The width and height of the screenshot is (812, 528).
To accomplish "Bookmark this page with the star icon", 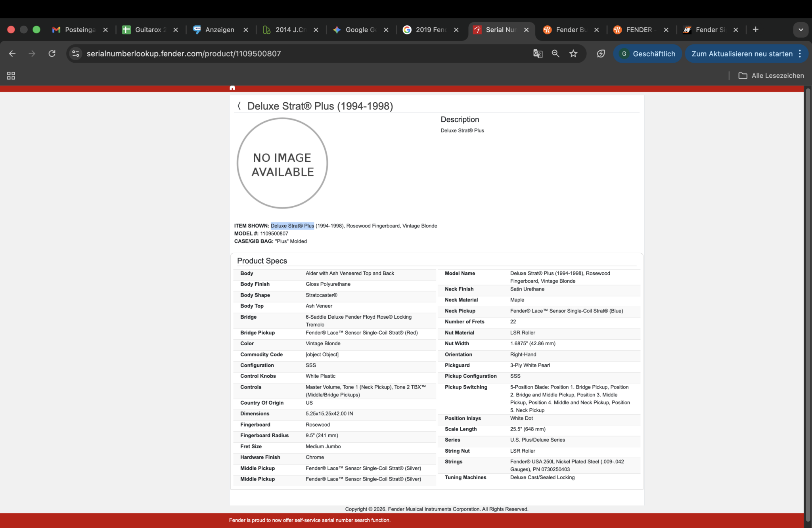I will tap(573, 54).
